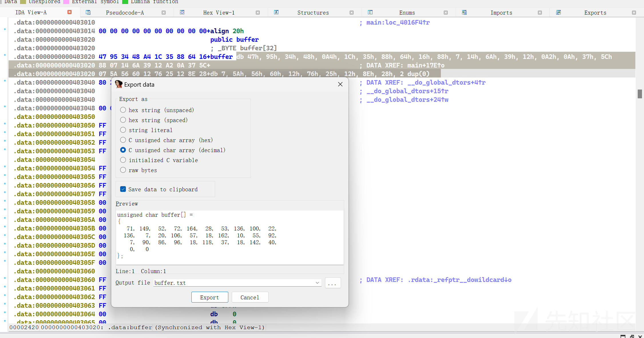The height and width of the screenshot is (338, 644).
Task: Click address line 000000000040305A
Action: [x=60, y=220]
